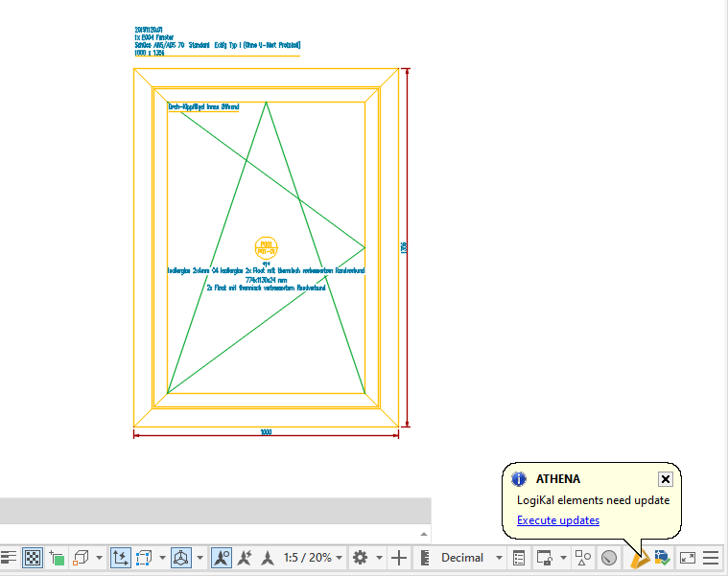This screenshot has width=728, height=576.
Task: Open the 3D object snap dropdown arrow
Action: [100, 557]
